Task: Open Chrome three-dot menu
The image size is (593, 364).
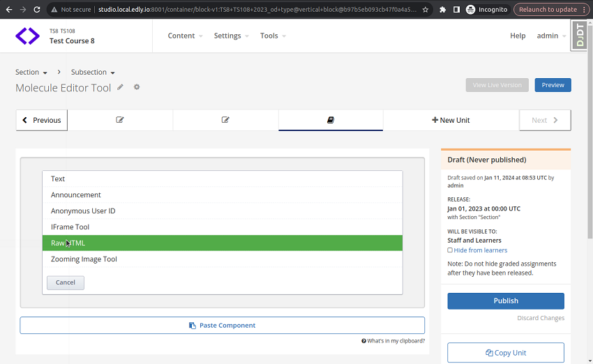Action: pyautogui.click(x=585, y=10)
